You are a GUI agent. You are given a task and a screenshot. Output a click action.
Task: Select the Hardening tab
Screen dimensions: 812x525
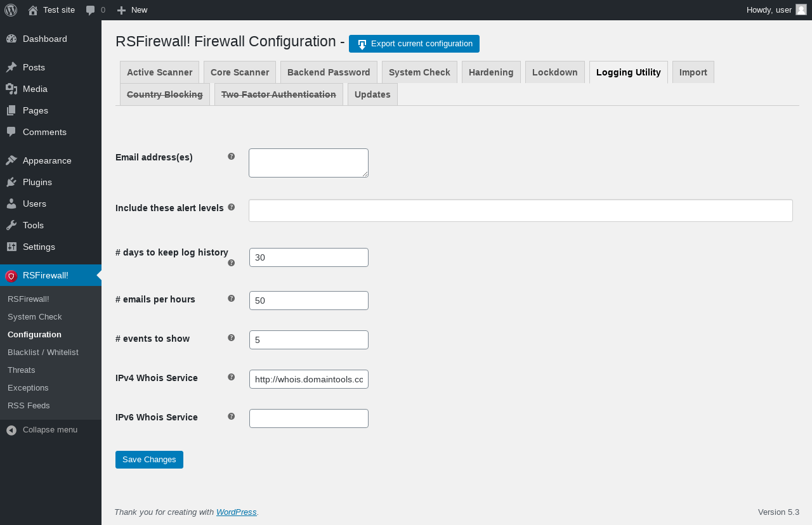(491, 72)
